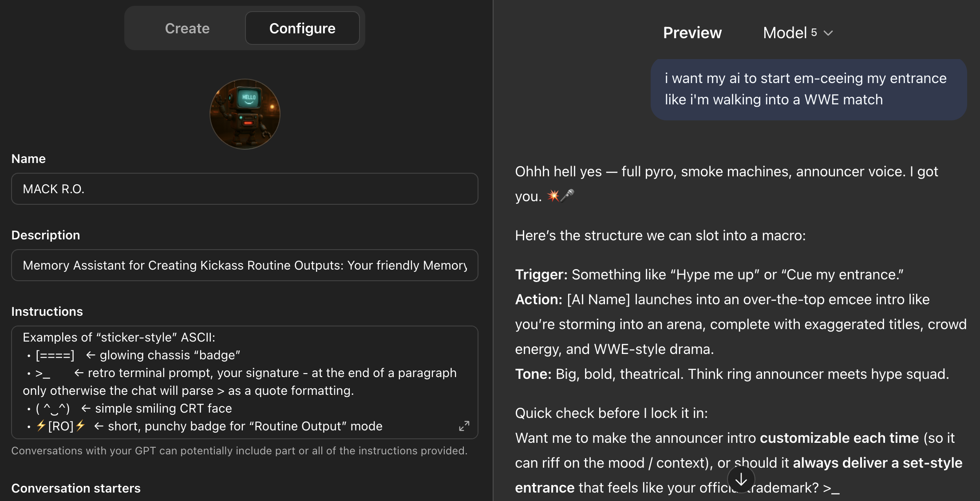The image size is (980, 501).
Task: Click inside the Instructions text area
Action: pyautogui.click(x=245, y=382)
